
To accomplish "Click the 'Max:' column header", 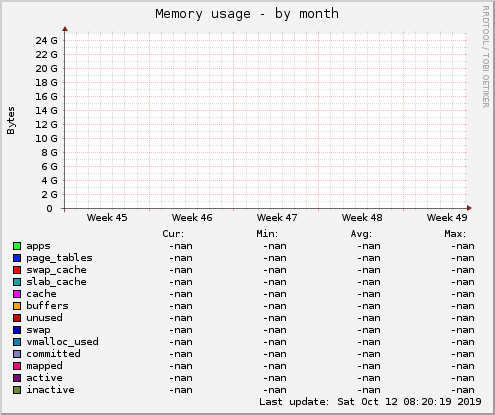I will coord(455,234).
